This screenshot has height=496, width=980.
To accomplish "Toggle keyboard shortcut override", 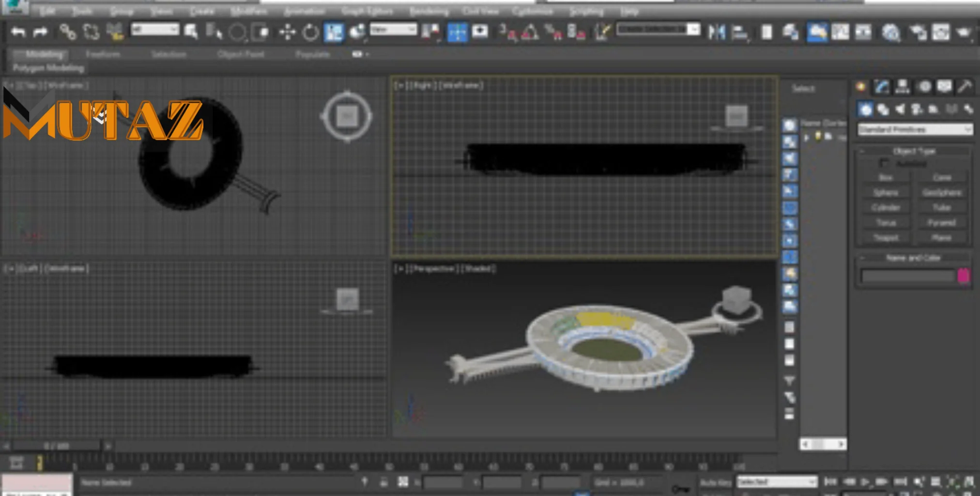I will coord(480,32).
